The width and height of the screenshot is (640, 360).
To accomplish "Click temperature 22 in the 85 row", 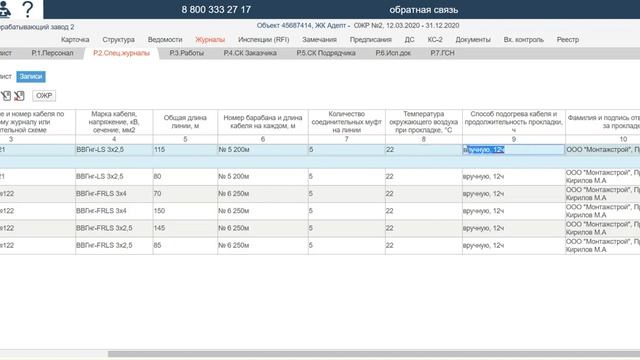I will [423, 245].
